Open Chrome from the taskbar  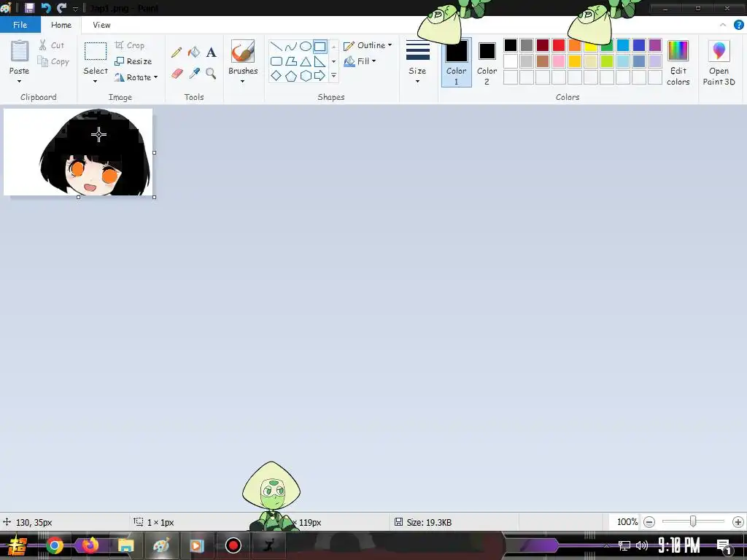coord(54,545)
